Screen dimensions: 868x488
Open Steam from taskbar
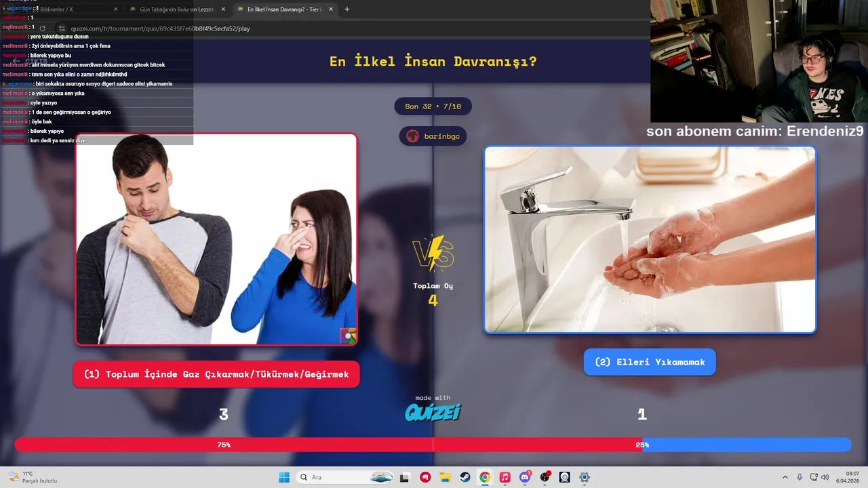(465, 477)
